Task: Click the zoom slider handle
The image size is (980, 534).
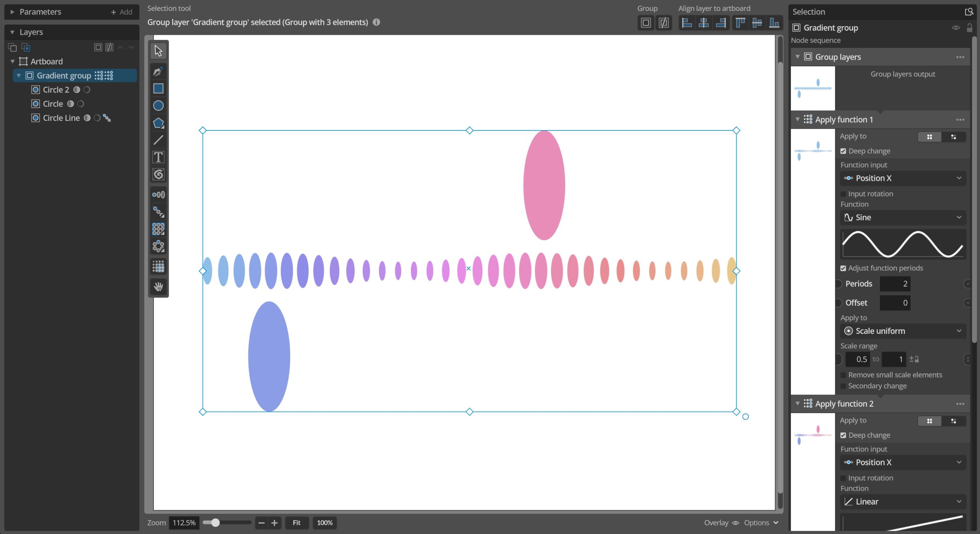Action: coord(215,523)
